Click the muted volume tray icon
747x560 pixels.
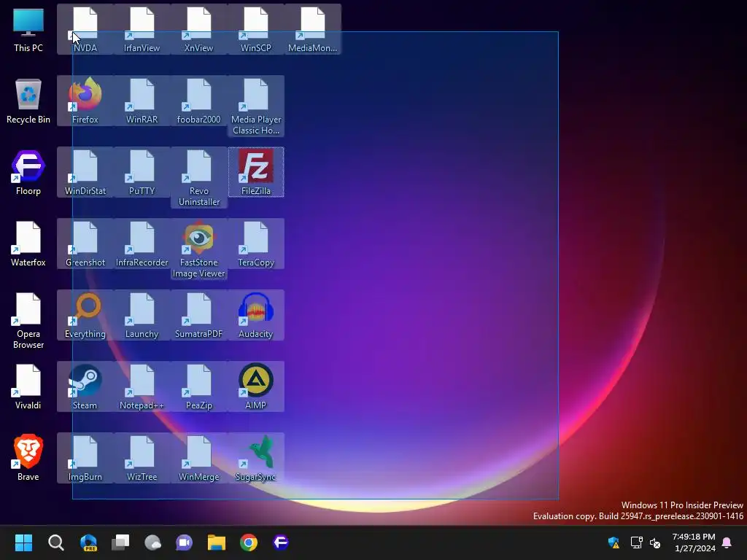click(655, 542)
